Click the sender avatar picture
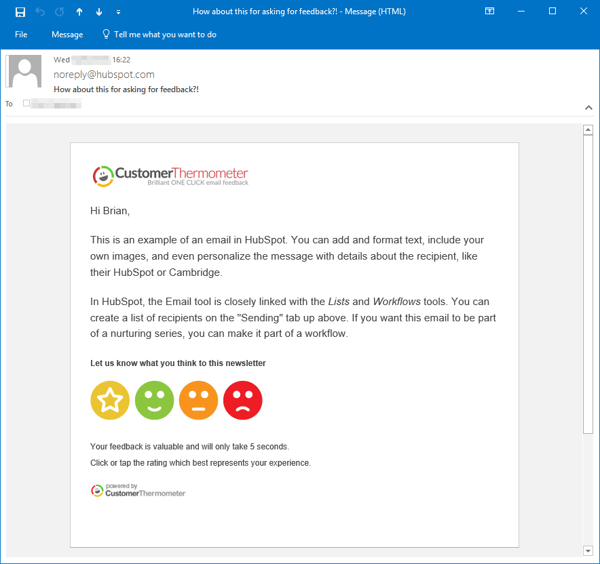This screenshot has width=600, height=564. pos(24,73)
